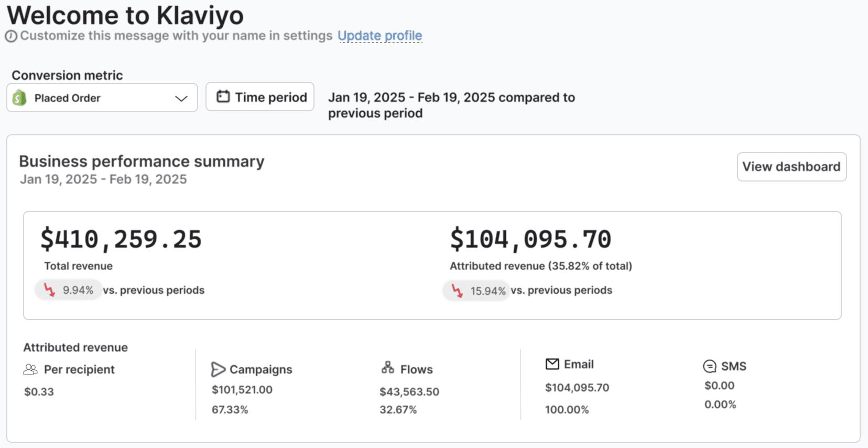Click the Per recipient people icon

(x=30, y=369)
